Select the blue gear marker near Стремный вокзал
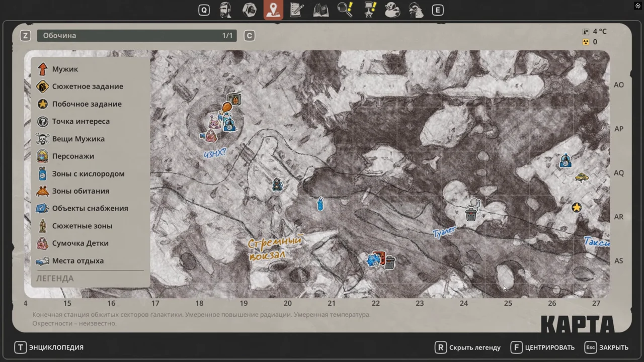This screenshot has width=644, height=362. [373, 260]
